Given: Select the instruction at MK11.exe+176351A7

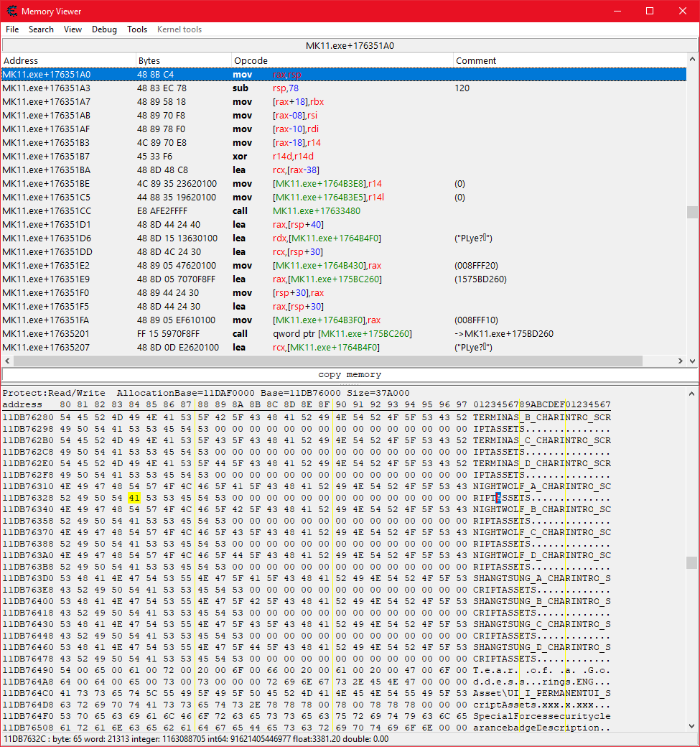Looking at the screenshot, I should 344,101.
